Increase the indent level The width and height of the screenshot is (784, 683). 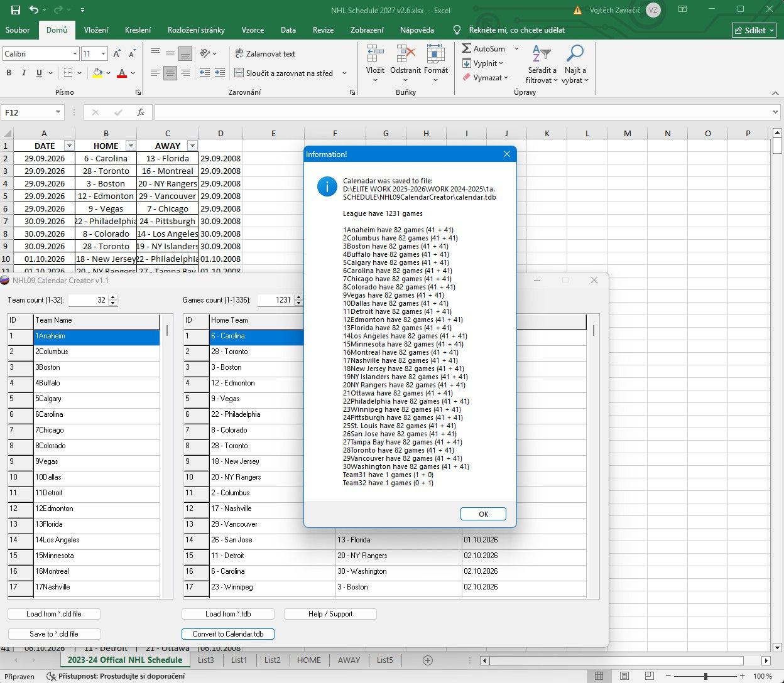[x=219, y=73]
